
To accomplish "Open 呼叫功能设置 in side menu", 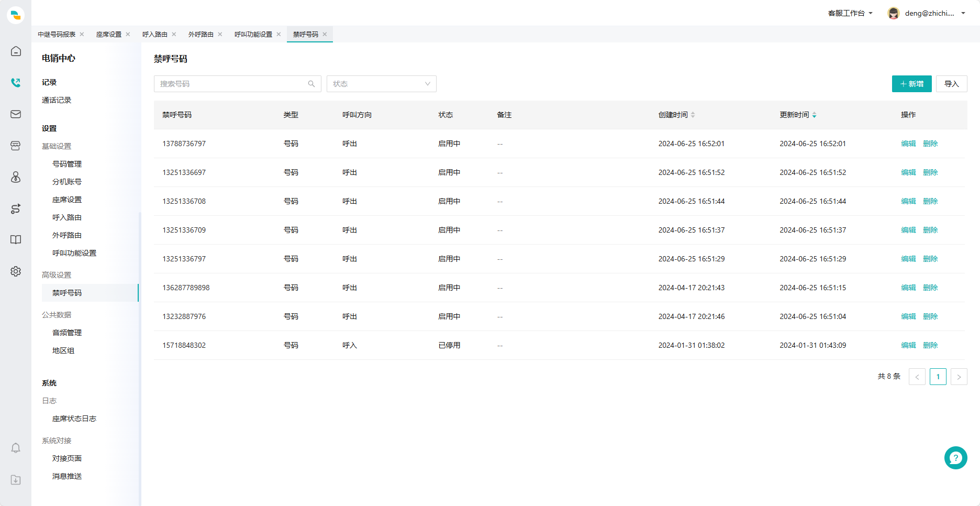I will pos(74,253).
